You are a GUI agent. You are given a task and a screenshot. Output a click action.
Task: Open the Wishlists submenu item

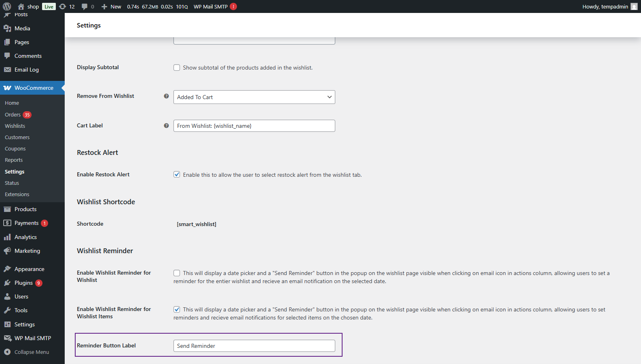15,126
